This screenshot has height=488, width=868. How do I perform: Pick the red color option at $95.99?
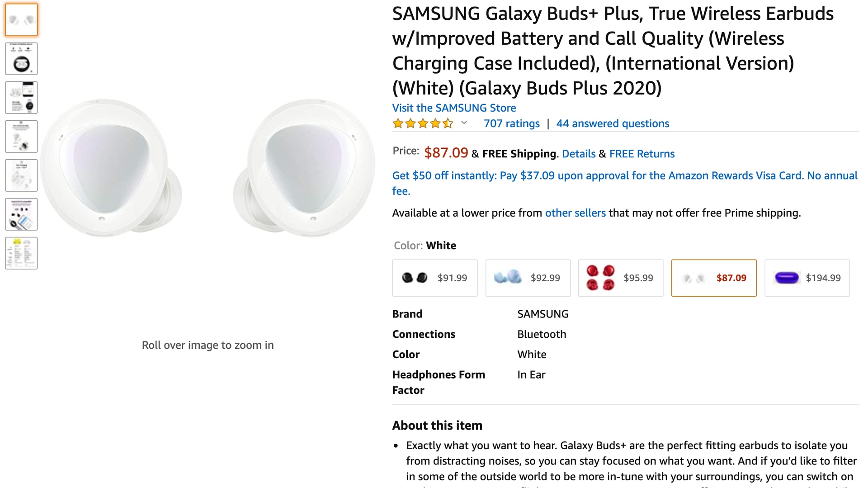[620, 278]
